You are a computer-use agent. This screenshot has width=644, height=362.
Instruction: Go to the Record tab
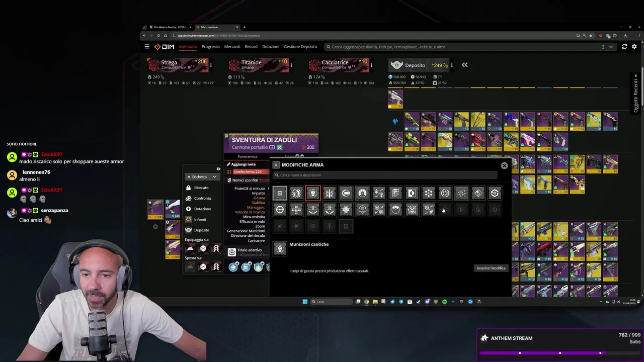coord(251,47)
